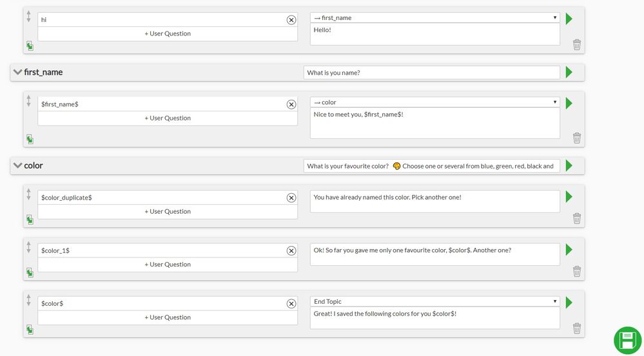Play the color topic question
Image resolution: width=644 pixels, height=356 pixels.
(x=569, y=165)
